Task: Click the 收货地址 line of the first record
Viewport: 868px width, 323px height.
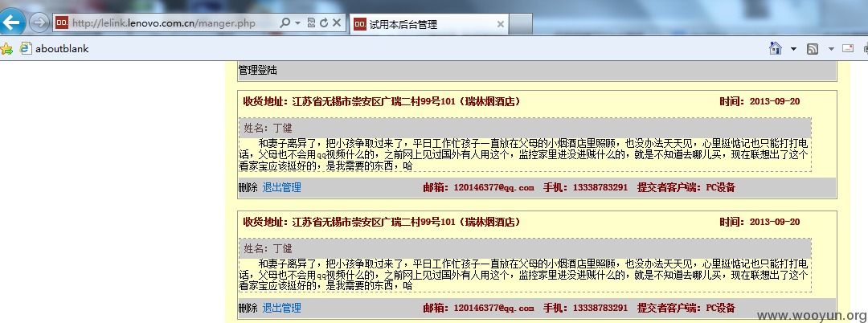Action: pos(382,101)
